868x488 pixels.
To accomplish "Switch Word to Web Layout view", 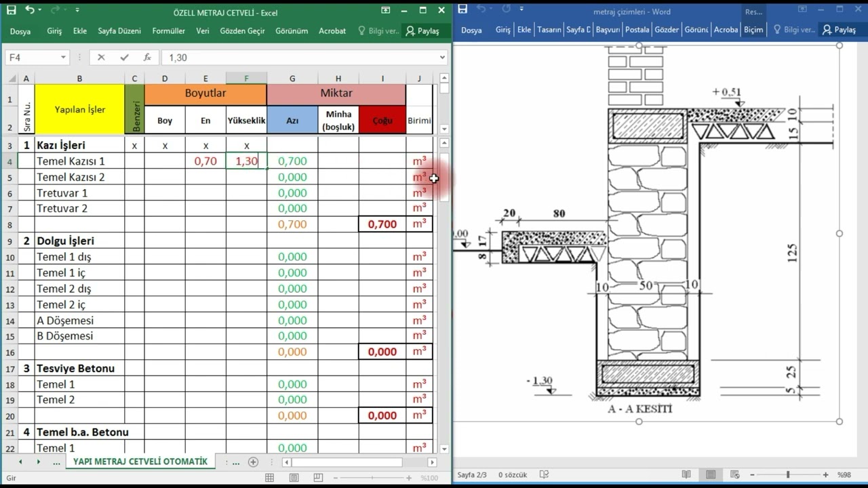I will tap(734, 475).
